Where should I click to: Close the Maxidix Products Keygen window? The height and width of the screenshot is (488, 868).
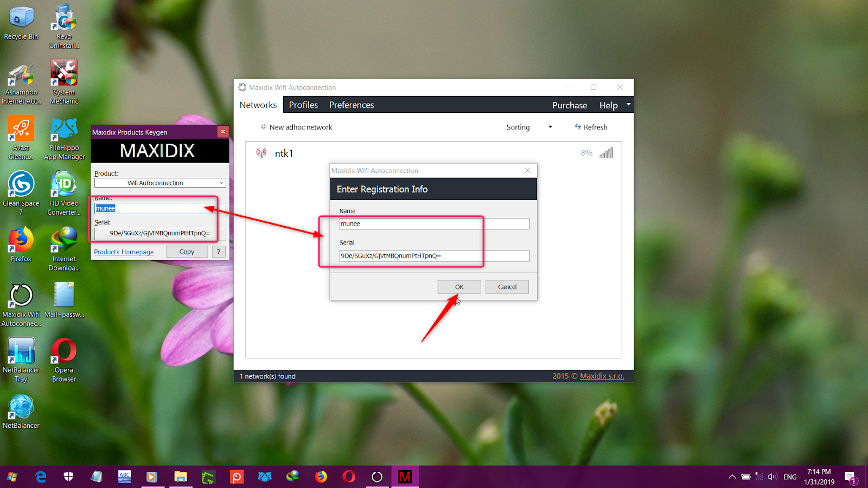[x=222, y=132]
